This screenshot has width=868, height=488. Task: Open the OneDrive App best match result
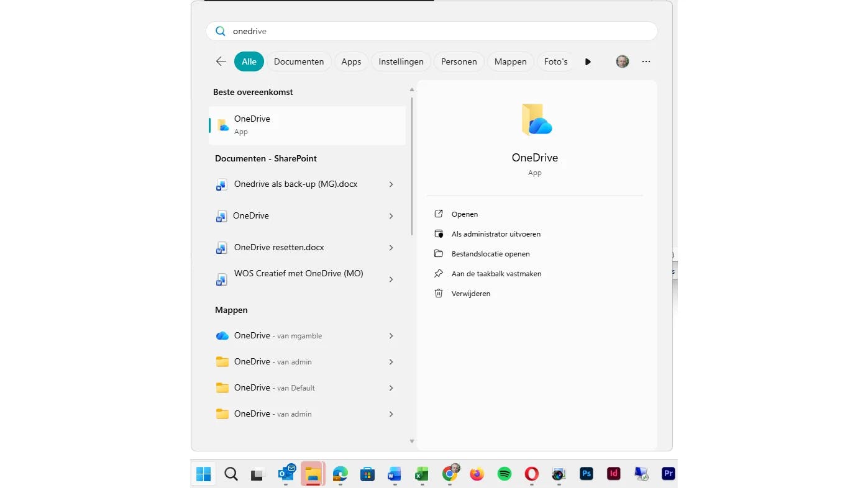307,125
